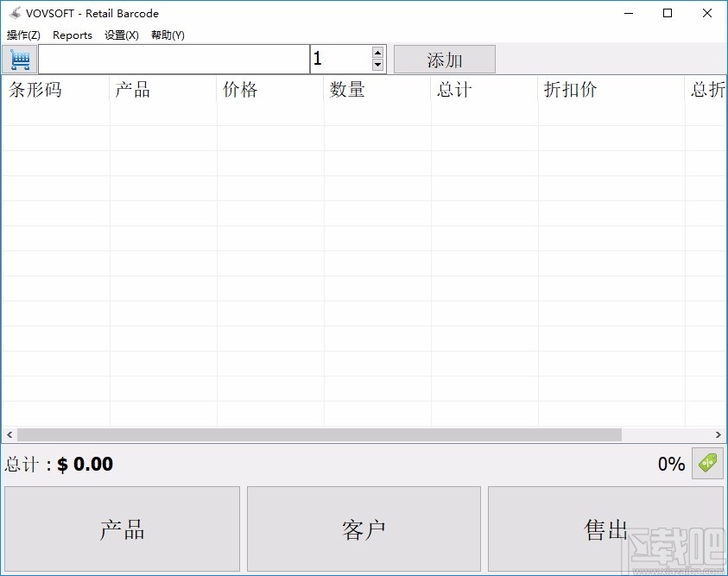728x576 pixels.
Task: Click the right arrow of the horizontal scrollbar
Action: [720, 435]
